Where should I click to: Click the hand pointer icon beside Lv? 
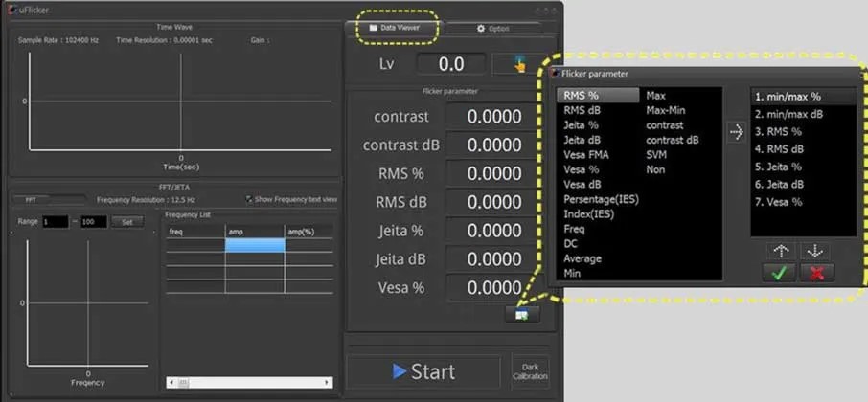click(x=516, y=64)
